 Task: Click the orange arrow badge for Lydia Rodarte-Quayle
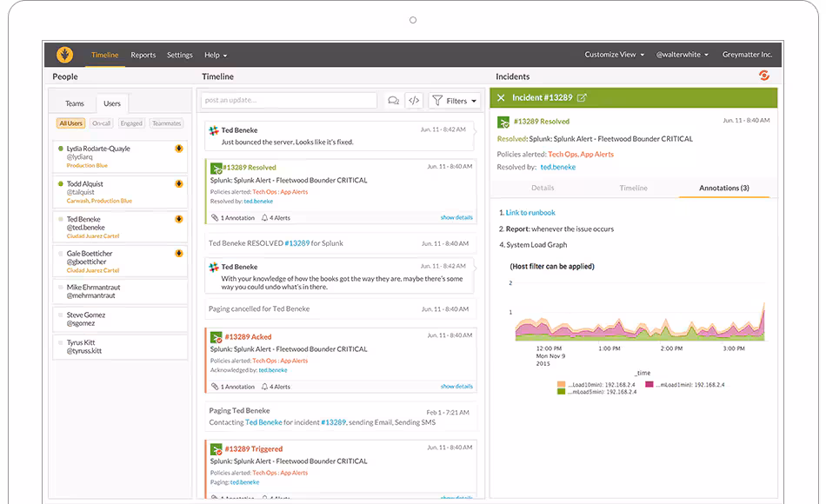(x=178, y=149)
